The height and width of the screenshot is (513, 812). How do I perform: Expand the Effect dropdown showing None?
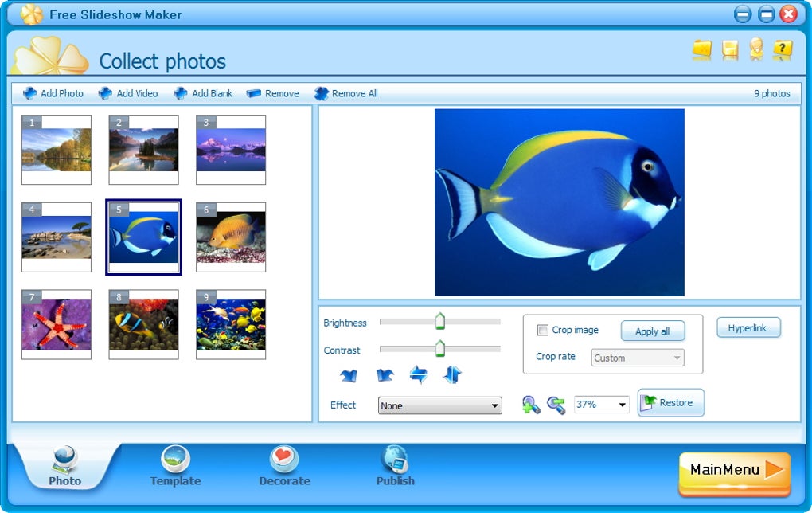pyautogui.click(x=440, y=405)
